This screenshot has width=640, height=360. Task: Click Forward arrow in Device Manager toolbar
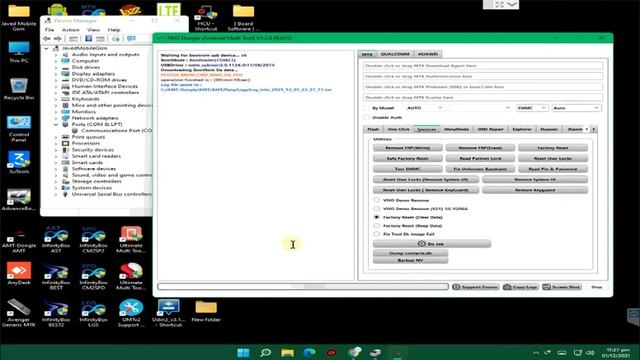[x=58, y=38]
